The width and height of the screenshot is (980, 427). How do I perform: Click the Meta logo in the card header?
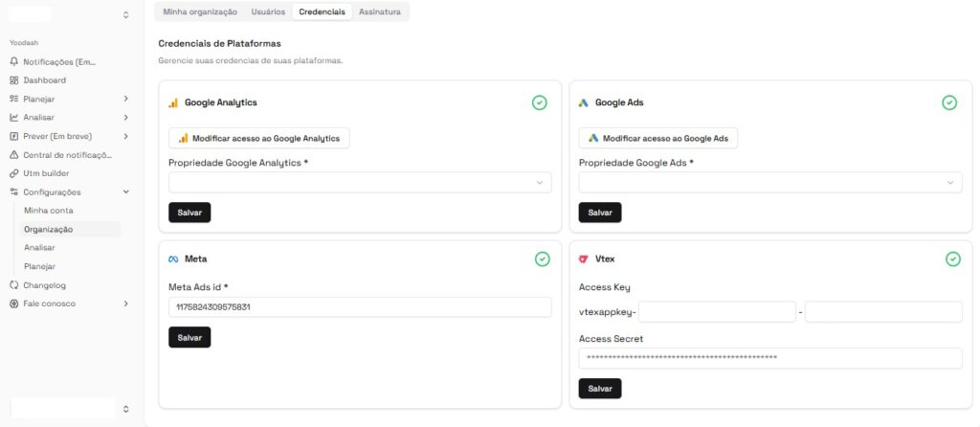174,258
